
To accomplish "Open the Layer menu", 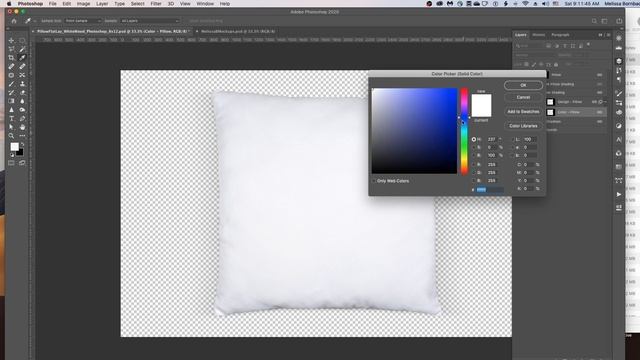I will [x=102, y=4].
